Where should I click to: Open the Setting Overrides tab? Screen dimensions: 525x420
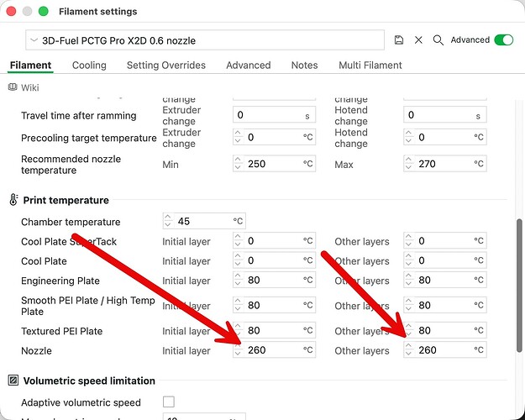coord(166,65)
